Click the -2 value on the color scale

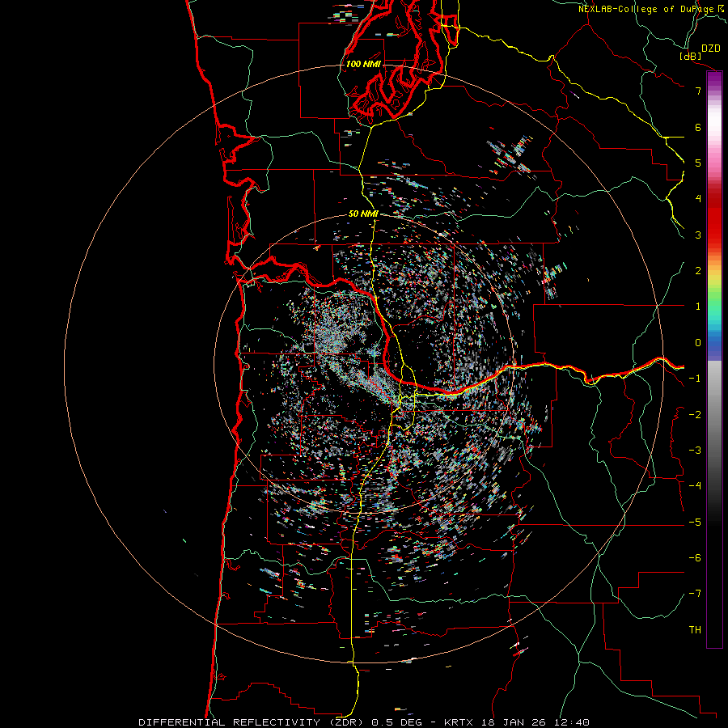[x=695, y=415]
